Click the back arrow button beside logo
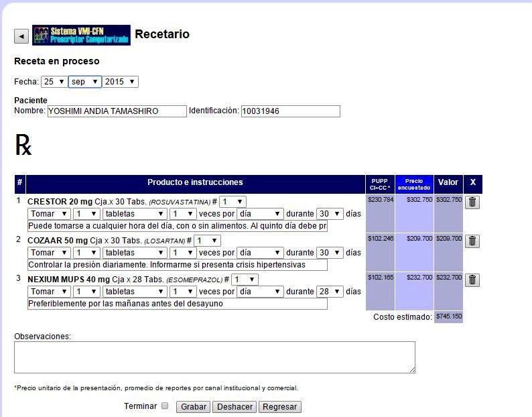Screen dimensions: 532x417 [21, 36]
